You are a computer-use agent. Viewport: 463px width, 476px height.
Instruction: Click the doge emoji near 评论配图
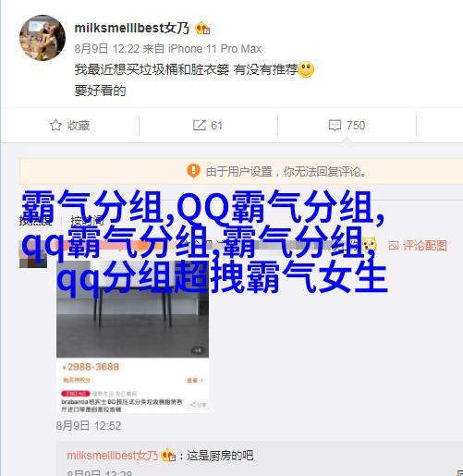point(370,245)
